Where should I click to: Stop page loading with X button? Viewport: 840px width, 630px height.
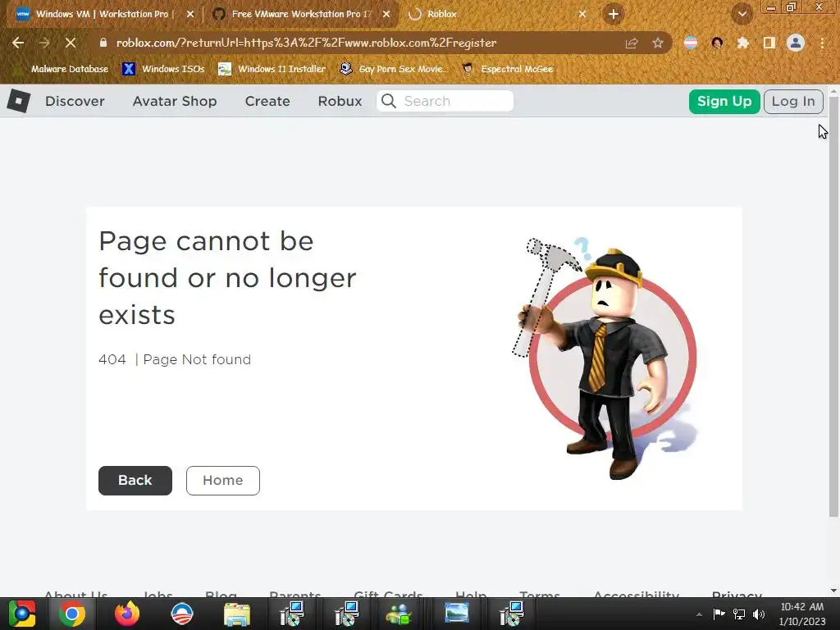(x=71, y=43)
